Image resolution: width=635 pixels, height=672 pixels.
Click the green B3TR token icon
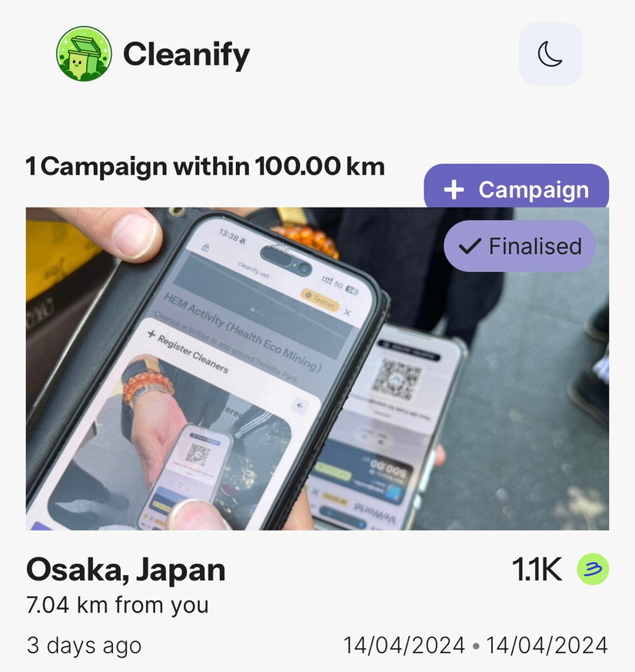click(593, 569)
